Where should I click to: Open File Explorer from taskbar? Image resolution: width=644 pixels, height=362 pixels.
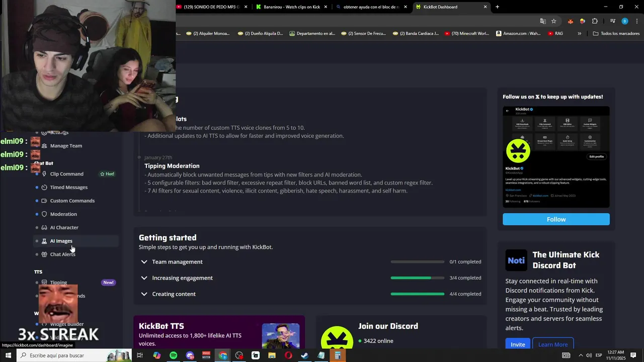[x=272, y=355]
